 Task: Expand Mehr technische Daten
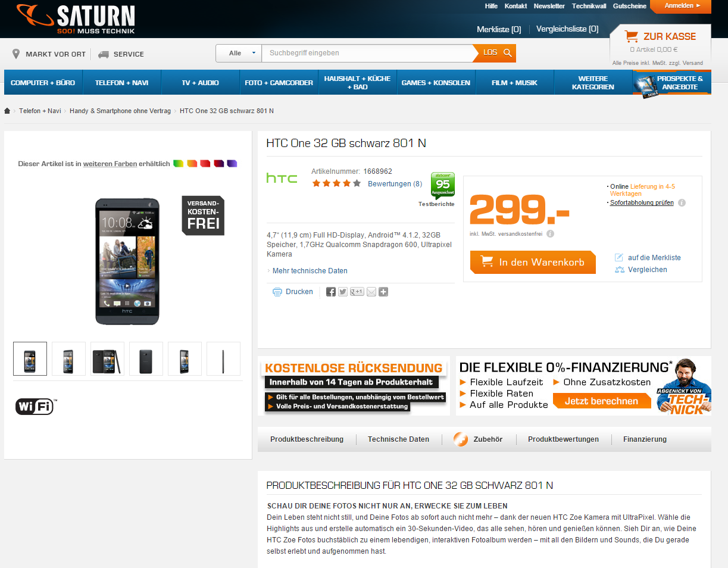tap(310, 271)
